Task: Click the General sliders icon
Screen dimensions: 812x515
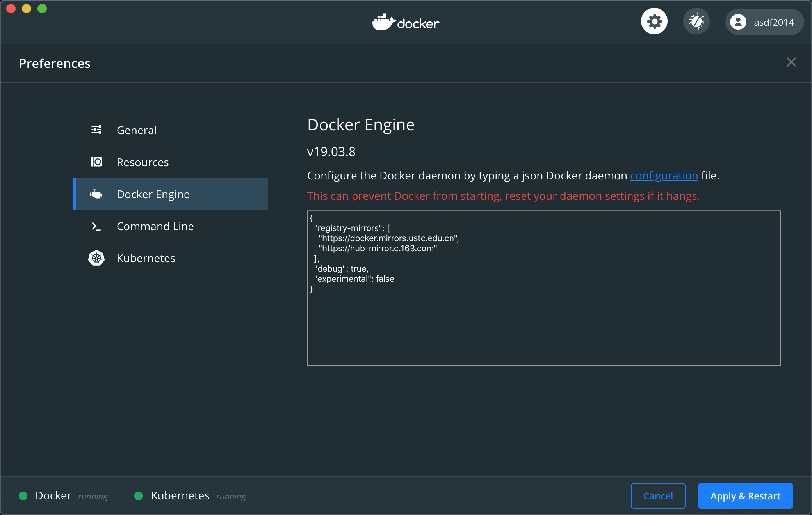Action: pos(96,130)
